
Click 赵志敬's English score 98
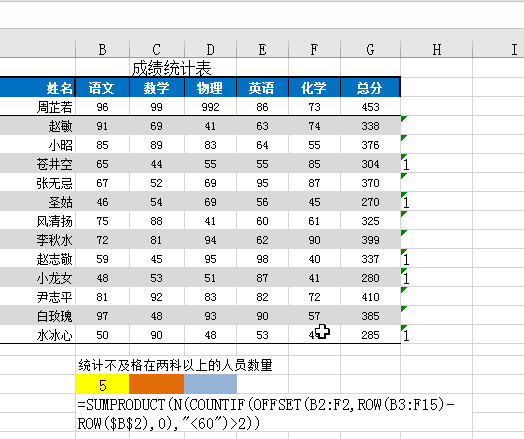pyautogui.click(x=262, y=259)
